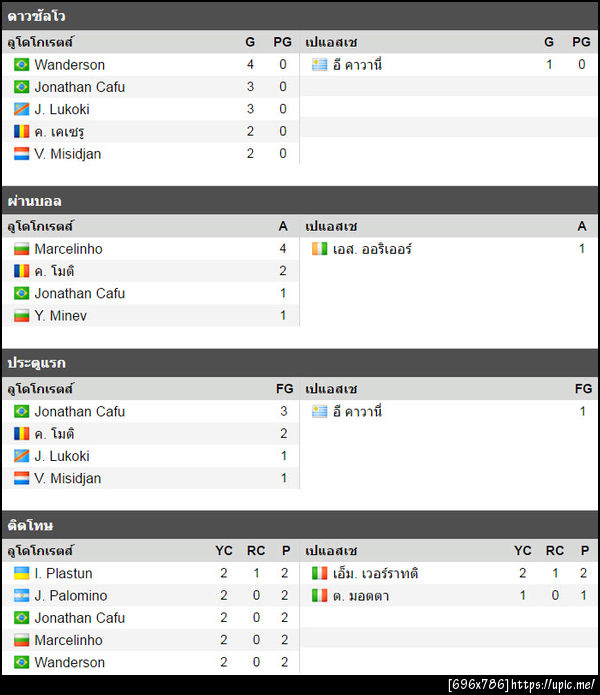Click the flag beside เอ็ม. เวอร์ราทติ

pyautogui.click(x=320, y=574)
